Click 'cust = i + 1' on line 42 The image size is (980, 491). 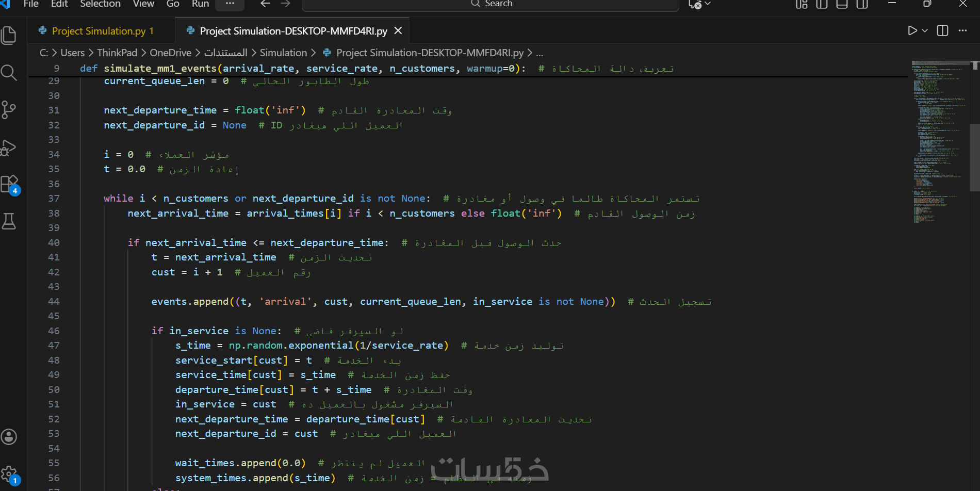pos(187,272)
